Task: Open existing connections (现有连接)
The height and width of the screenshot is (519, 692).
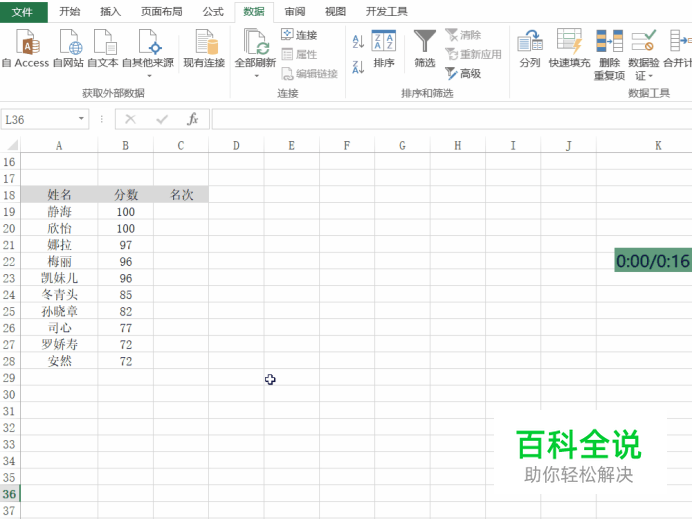Action: [x=204, y=48]
